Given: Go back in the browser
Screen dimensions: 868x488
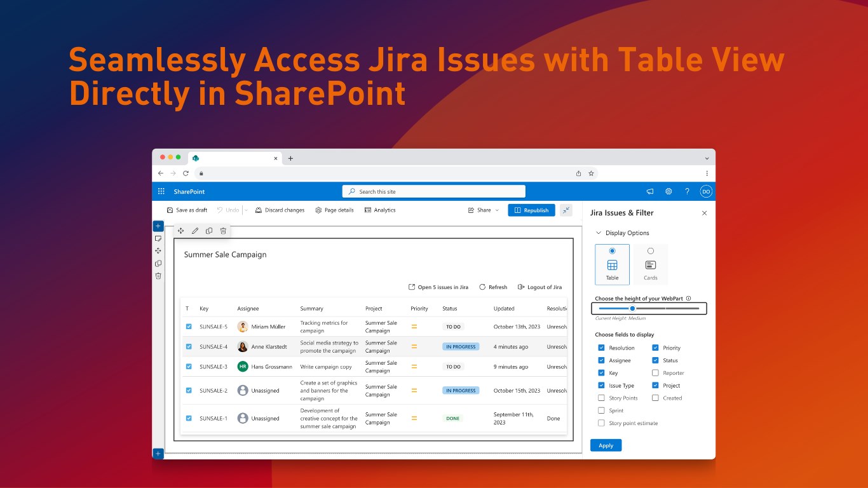Looking at the screenshot, I should pyautogui.click(x=161, y=173).
